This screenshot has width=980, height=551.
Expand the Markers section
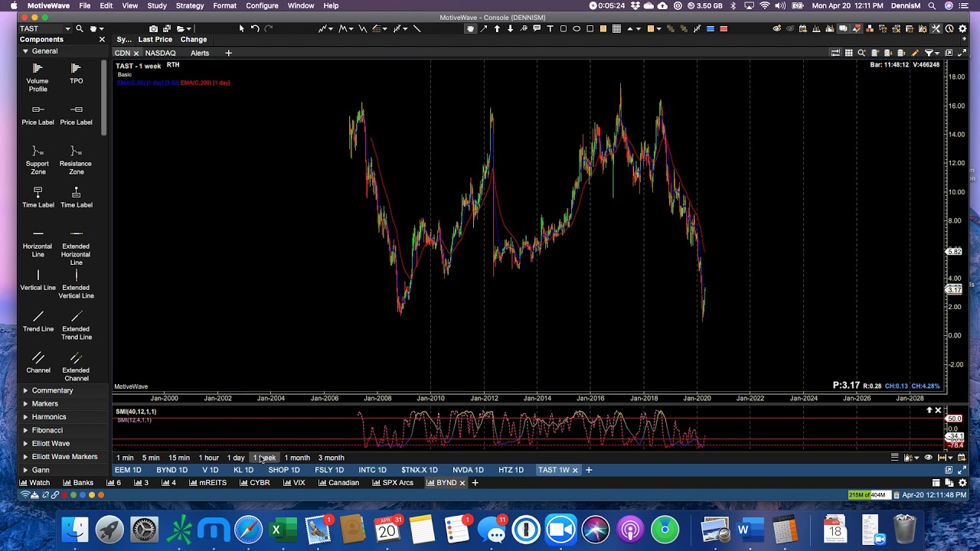[25, 403]
